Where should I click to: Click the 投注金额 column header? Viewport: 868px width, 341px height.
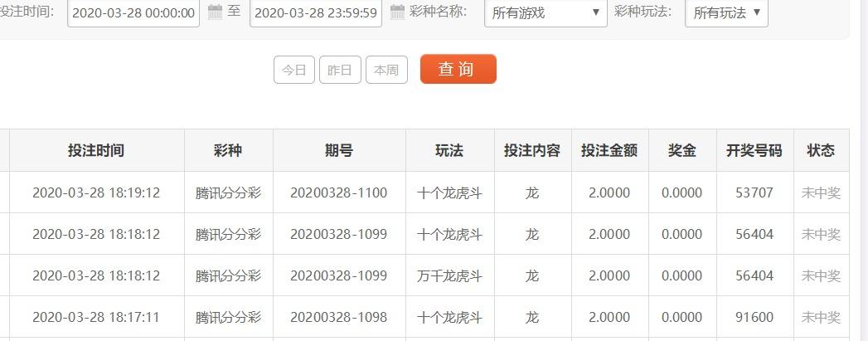(x=609, y=150)
